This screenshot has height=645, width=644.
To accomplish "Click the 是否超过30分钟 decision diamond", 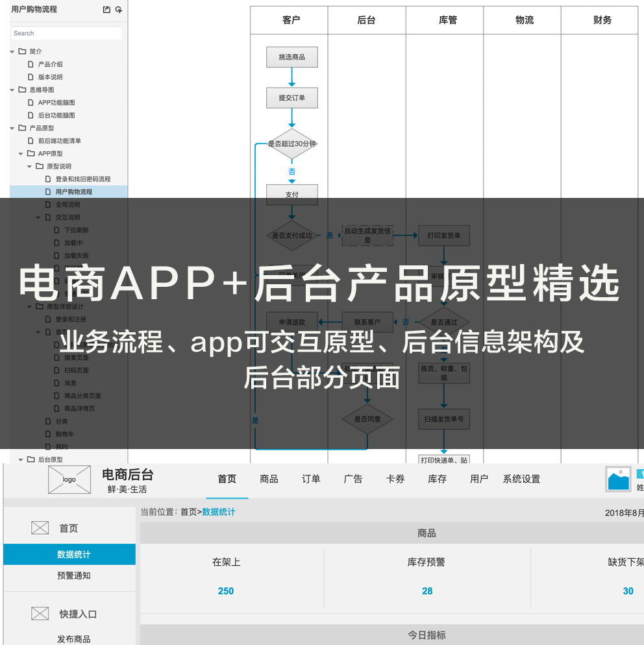I will (291, 144).
